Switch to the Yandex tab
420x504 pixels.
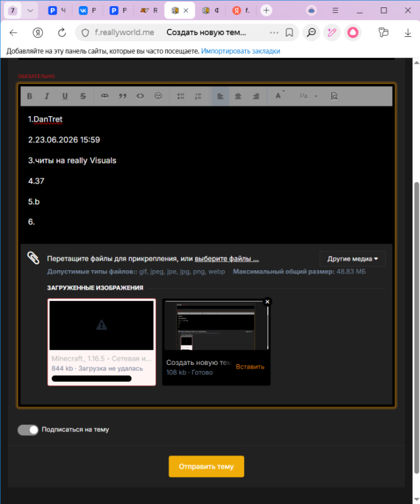coord(241,11)
